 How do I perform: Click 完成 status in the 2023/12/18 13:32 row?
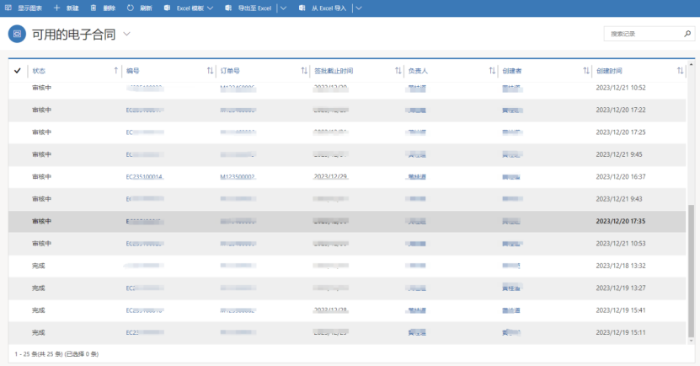click(38, 266)
